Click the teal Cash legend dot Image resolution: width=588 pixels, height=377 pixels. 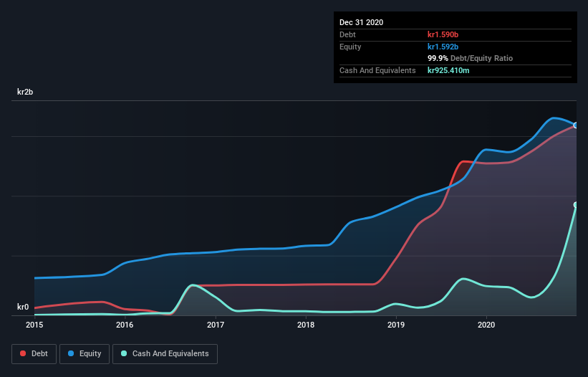[124, 353]
